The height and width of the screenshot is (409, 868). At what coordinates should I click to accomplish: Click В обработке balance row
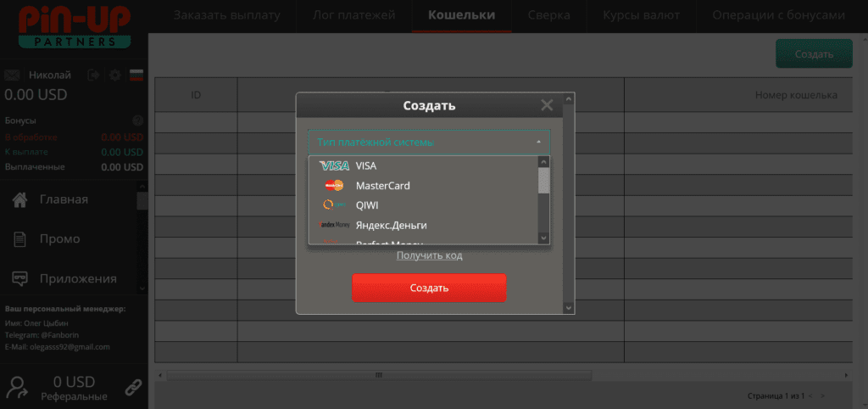(x=75, y=137)
